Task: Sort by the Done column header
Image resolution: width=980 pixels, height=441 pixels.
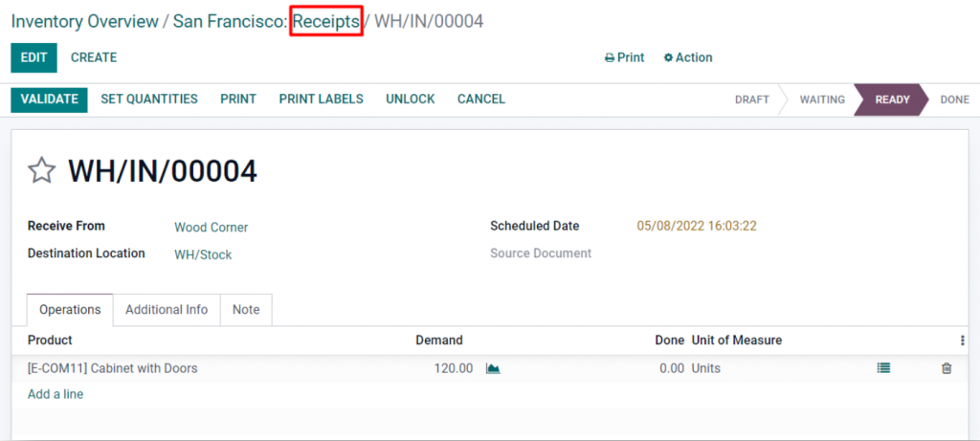Action: click(x=669, y=341)
